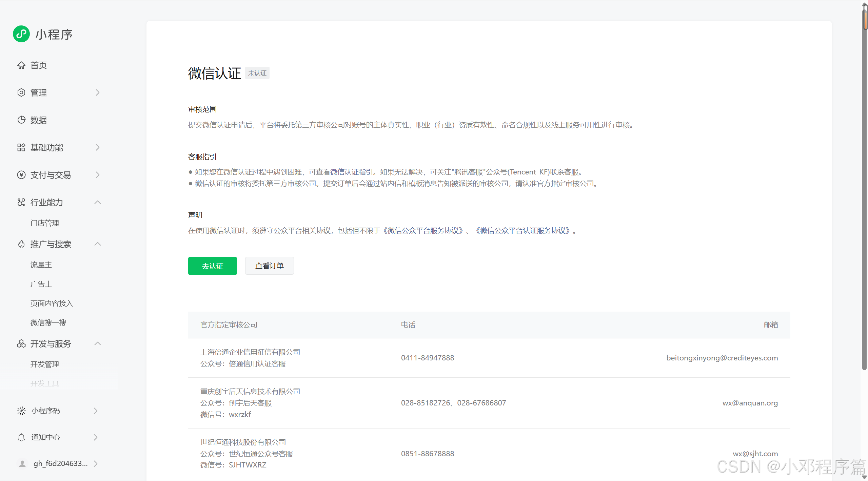The image size is (868, 481).
Task: Open the 支付与交易 menu item
Action: pyautogui.click(x=51, y=175)
